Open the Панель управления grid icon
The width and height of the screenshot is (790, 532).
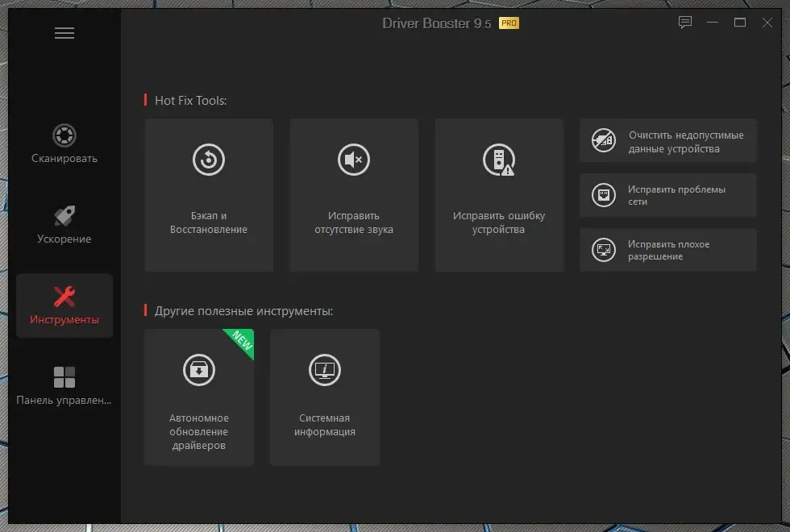pyautogui.click(x=64, y=377)
